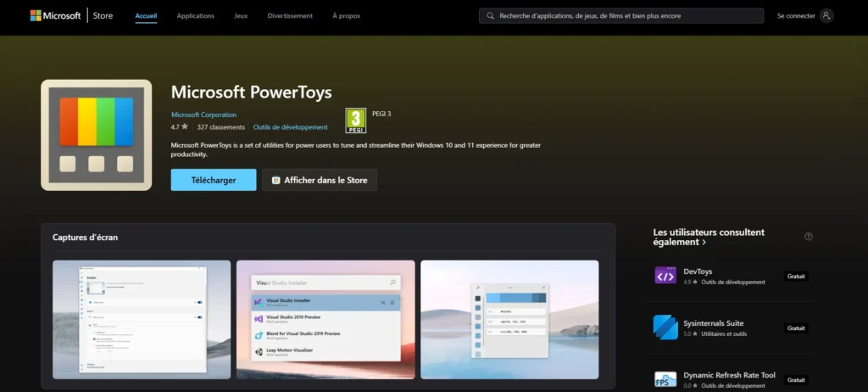Click the Télécharger button
Image resolution: width=868 pixels, height=392 pixels.
214,180
